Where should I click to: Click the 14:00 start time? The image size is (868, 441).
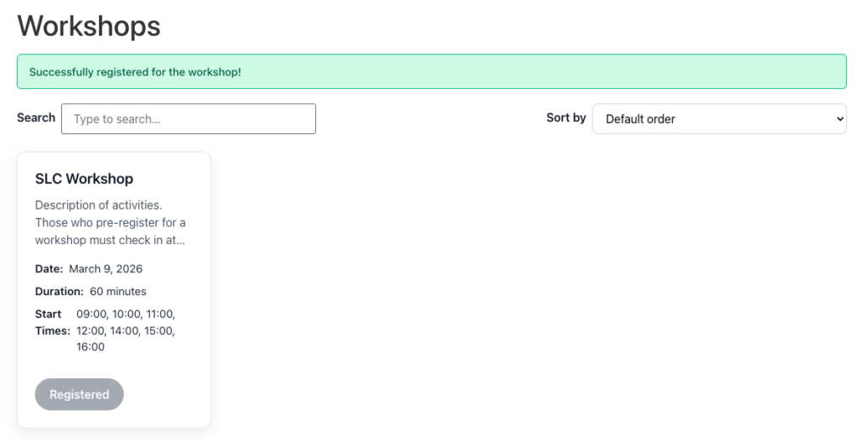point(126,331)
